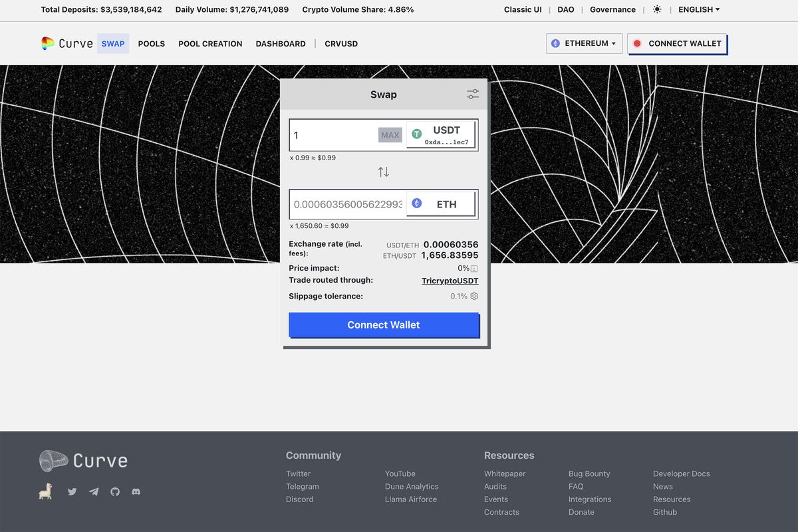Screen dimensions: 798x532
Task: Open slippage tolerance settings via gear icon
Action: point(473,296)
